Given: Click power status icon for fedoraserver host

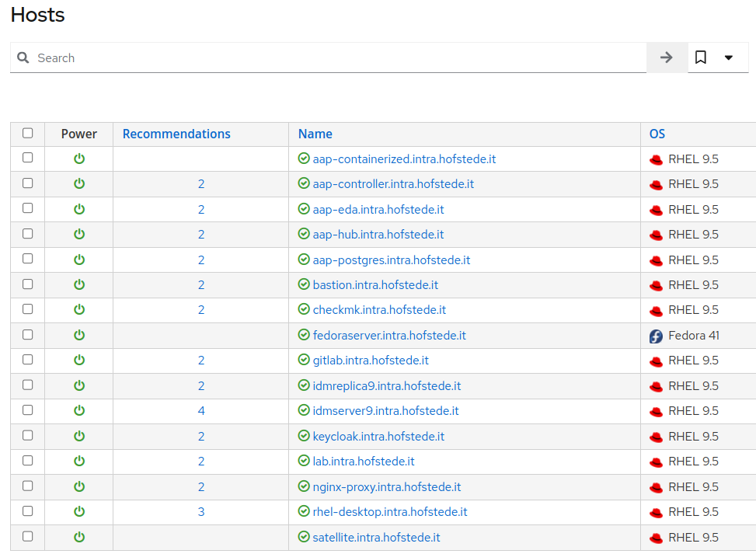Looking at the screenshot, I should tap(79, 335).
